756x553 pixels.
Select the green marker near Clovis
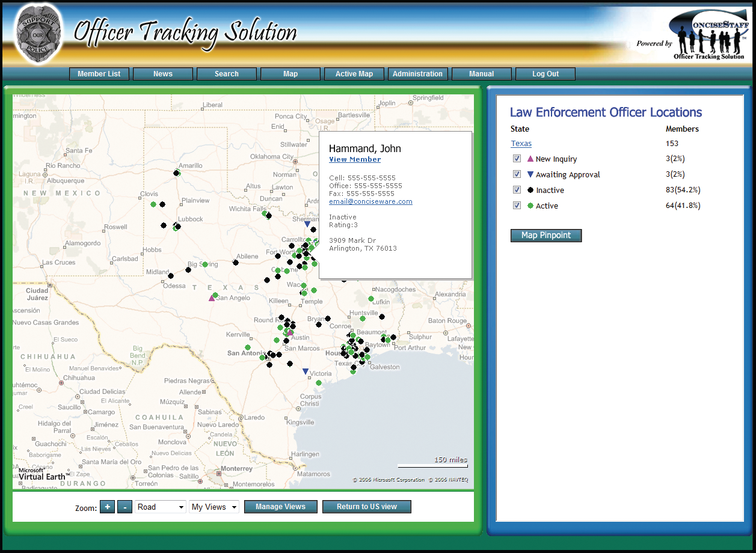[x=153, y=204]
